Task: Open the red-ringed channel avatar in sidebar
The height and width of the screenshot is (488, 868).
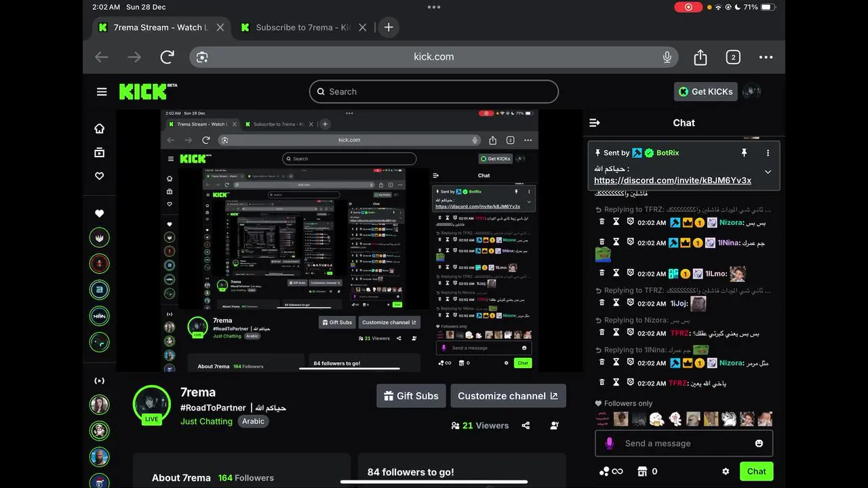Action: click(100, 264)
